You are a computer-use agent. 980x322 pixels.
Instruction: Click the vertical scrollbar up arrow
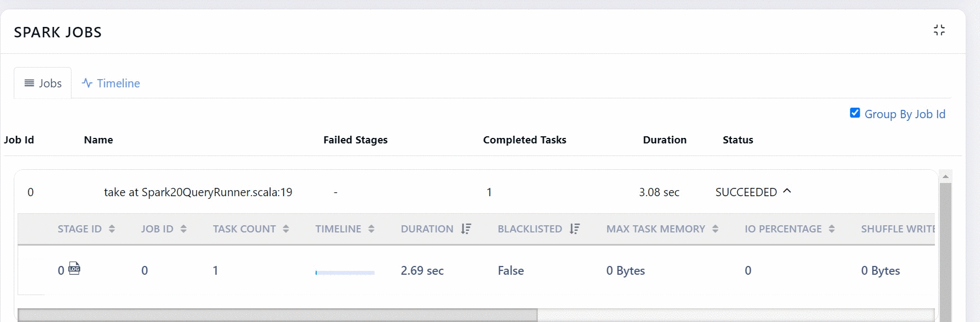coord(945,176)
